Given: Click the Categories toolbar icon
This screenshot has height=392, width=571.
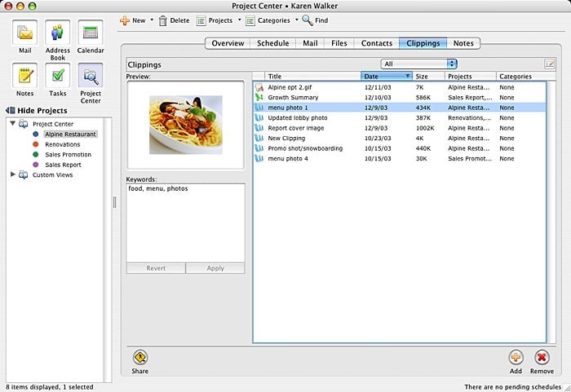Looking at the screenshot, I should [250, 20].
